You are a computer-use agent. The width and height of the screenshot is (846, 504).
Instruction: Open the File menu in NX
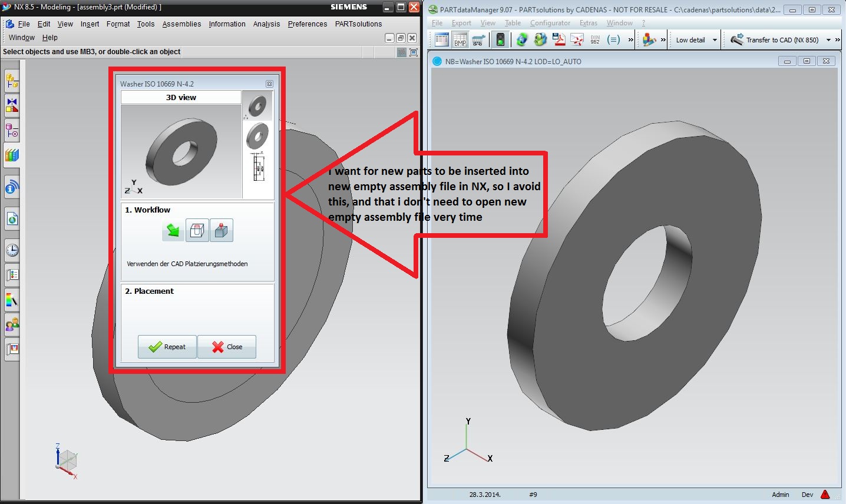pos(24,24)
